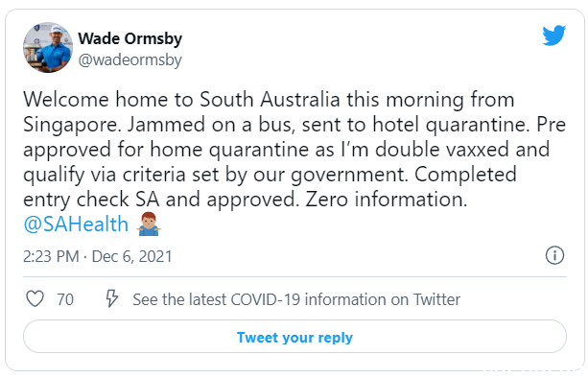Click the lightning bolt icon
This screenshot has width=588, height=378.
point(112,298)
